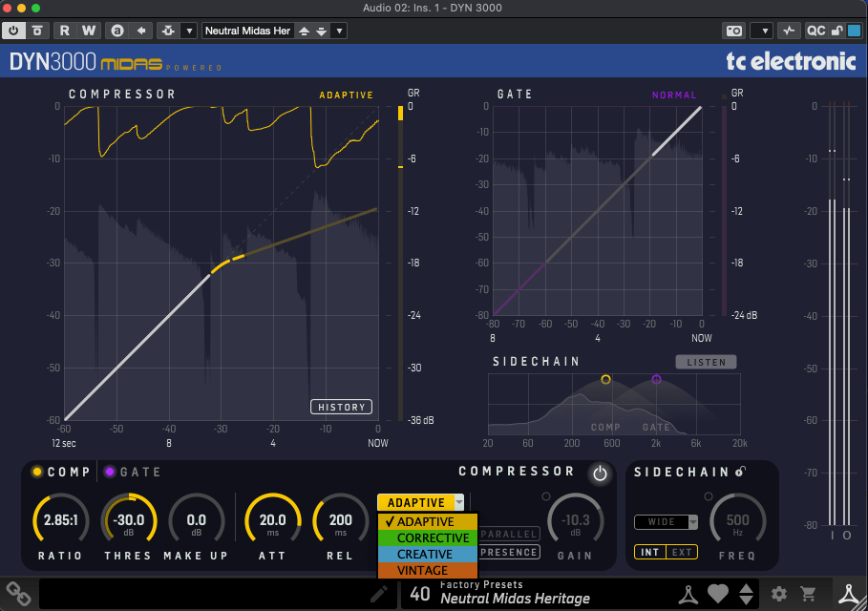Toggle the compressor power button
The height and width of the screenshot is (611, 868).
[600, 474]
